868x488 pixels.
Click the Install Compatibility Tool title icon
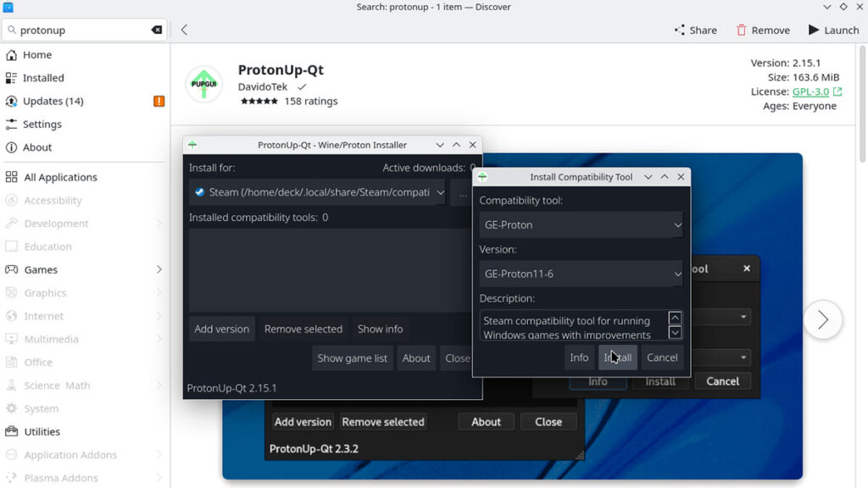click(482, 177)
